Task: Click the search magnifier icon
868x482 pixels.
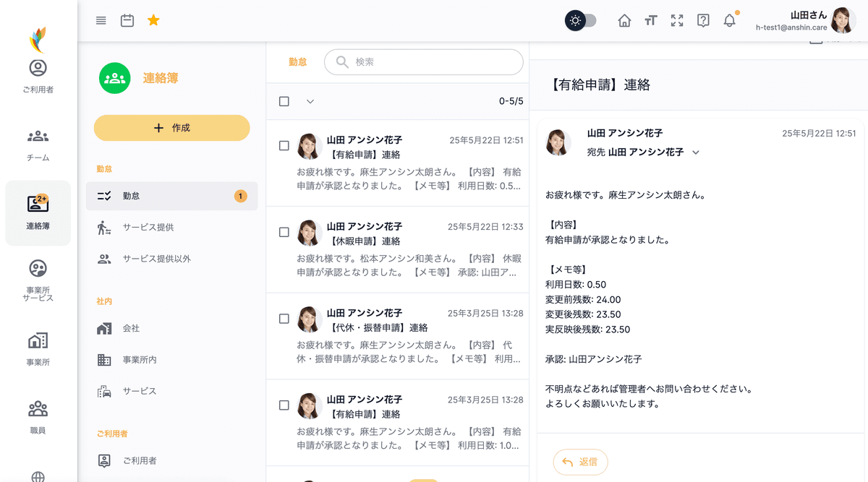Action: (342, 62)
